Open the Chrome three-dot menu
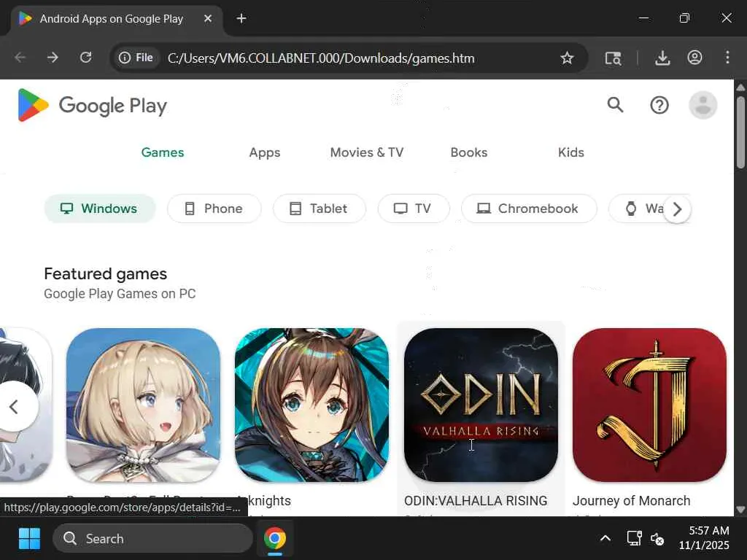The height and width of the screenshot is (560, 747). (x=727, y=58)
